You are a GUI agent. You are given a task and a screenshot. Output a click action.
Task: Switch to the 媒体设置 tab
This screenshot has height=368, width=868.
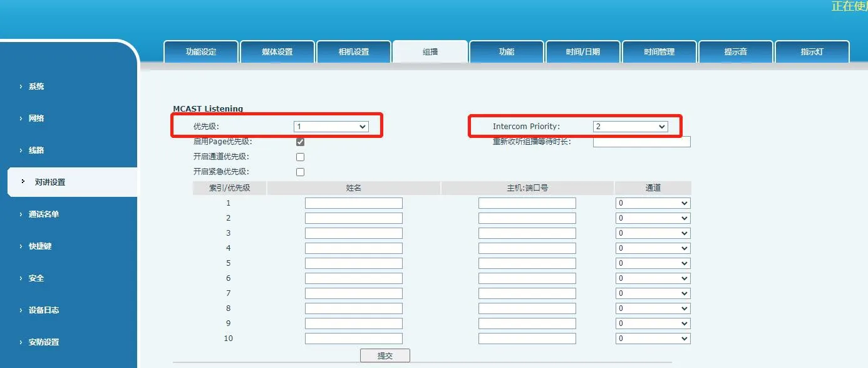coord(277,52)
